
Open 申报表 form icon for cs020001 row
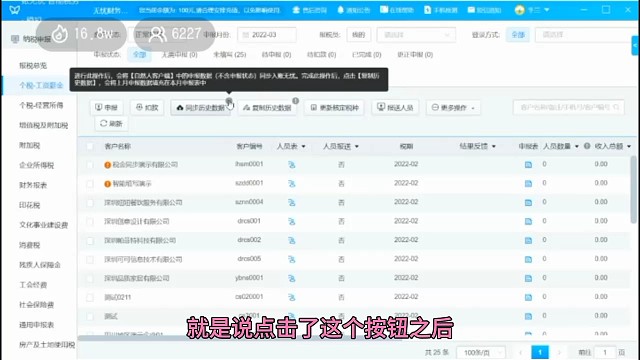(x=528, y=297)
